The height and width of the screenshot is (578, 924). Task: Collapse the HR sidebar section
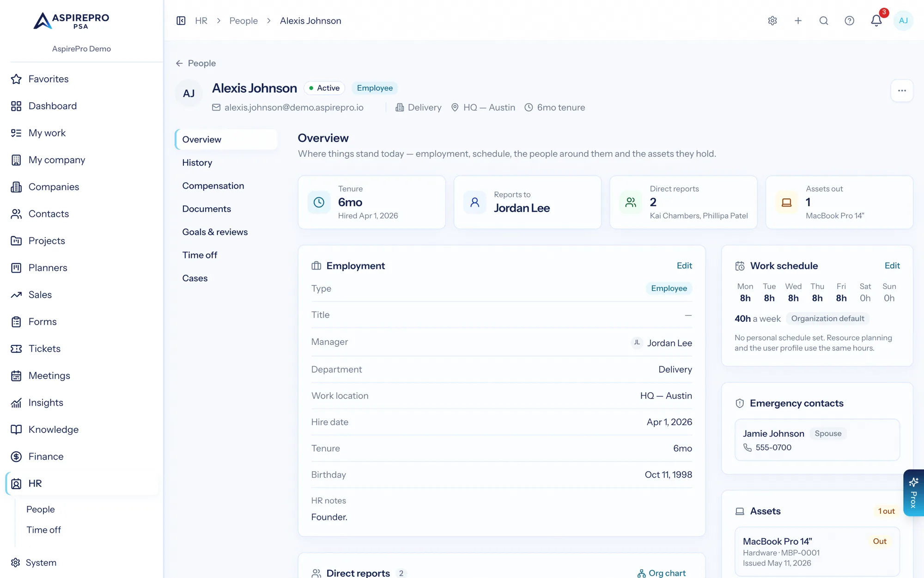point(81,484)
